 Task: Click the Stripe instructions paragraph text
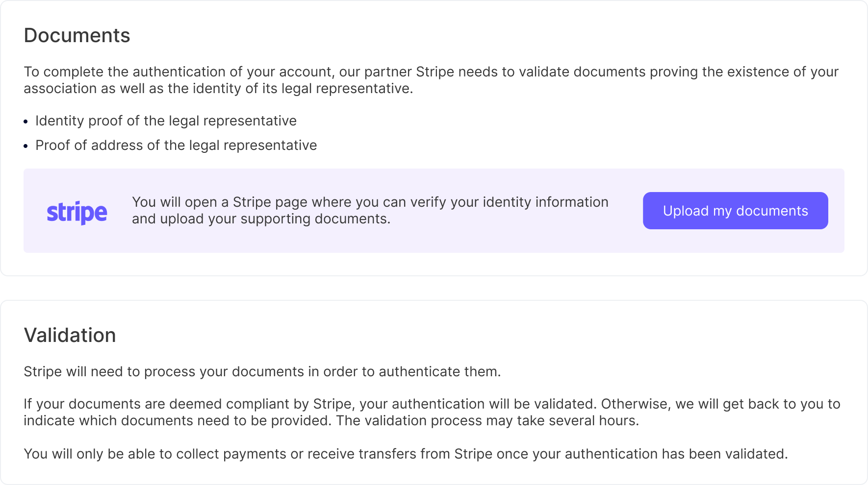pyautogui.click(x=370, y=210)
